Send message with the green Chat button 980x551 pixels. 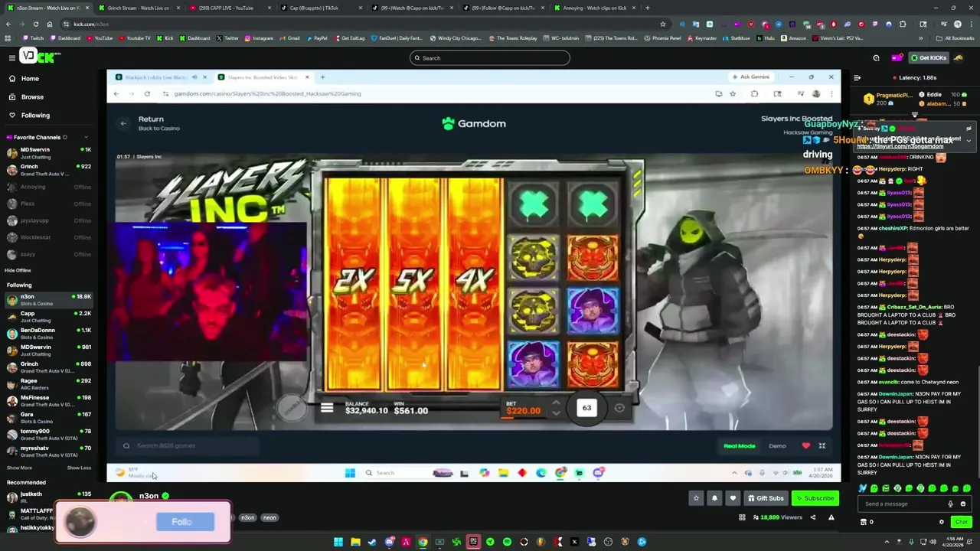click(961, 522)
